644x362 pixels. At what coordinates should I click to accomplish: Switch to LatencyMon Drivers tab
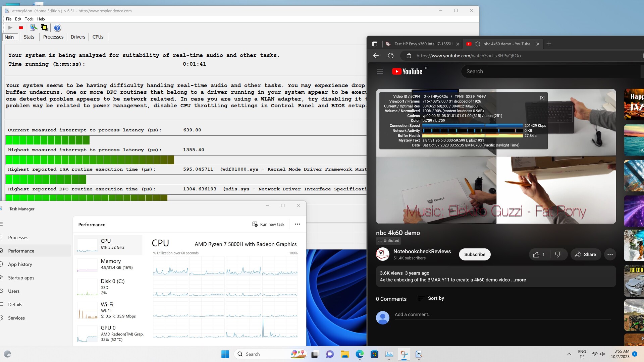[x=78, y=37]
